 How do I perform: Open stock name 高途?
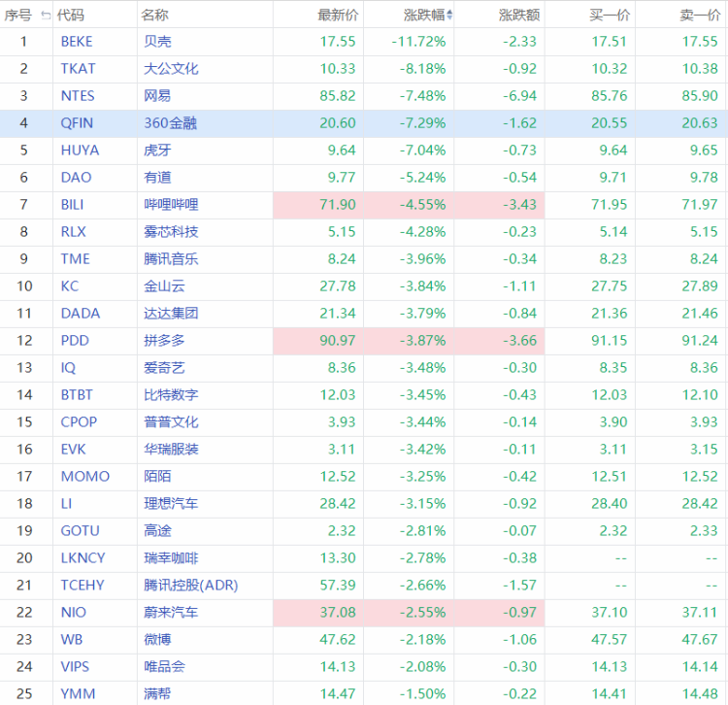click(x=157, y=530)
